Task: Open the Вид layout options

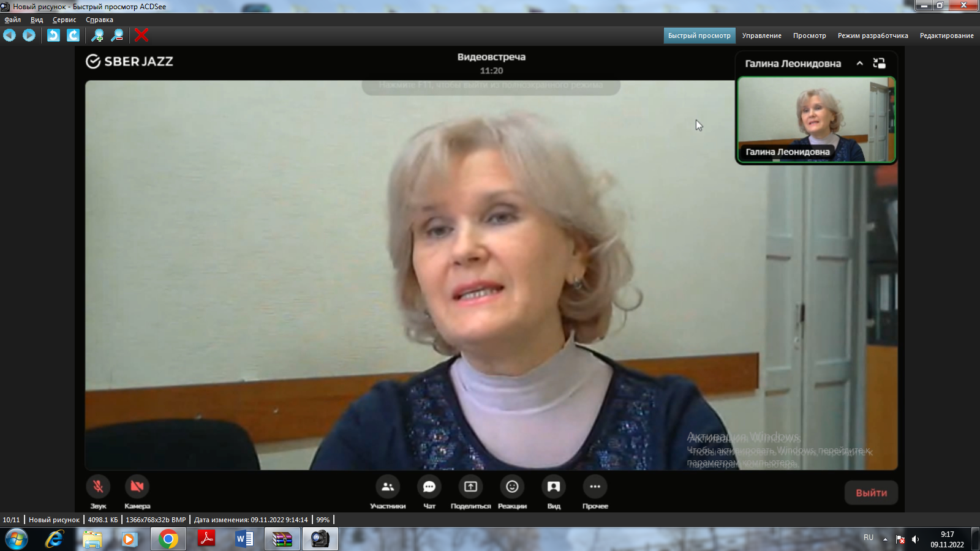Action: pyautogui.click(x=554, y=487)
